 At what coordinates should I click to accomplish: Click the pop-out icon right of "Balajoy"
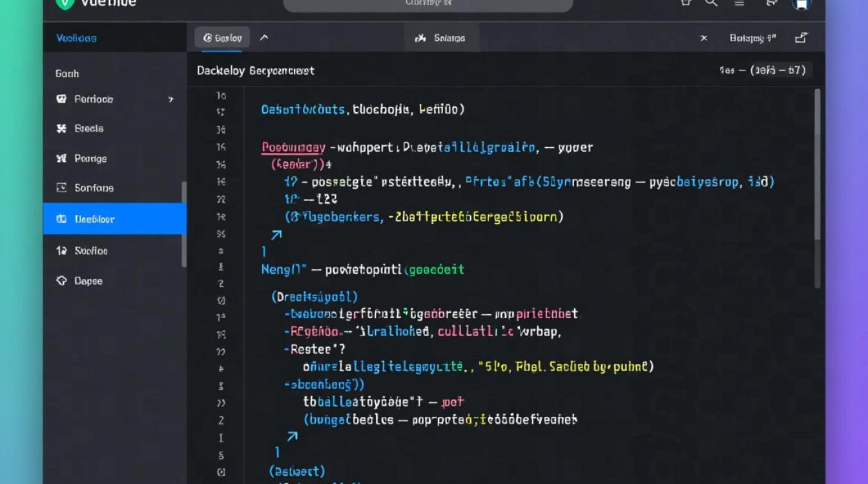tap(801, 38)
